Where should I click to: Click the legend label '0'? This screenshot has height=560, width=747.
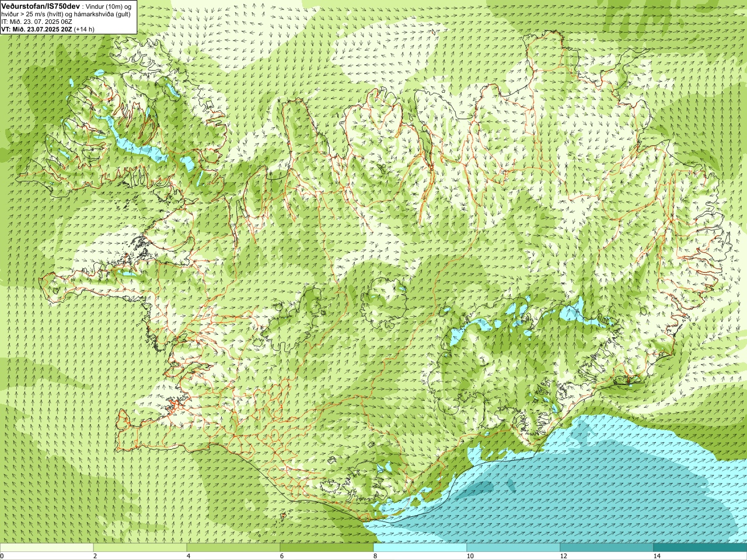2,556
